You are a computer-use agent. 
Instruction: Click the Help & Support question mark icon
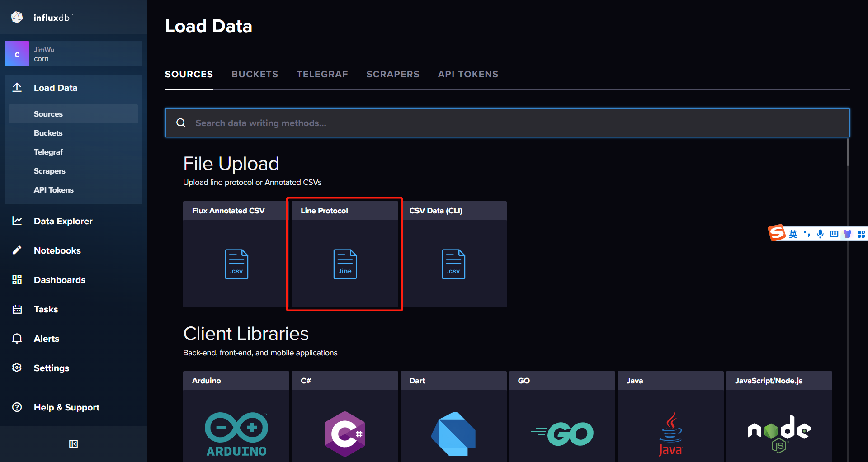pos(17,407)
